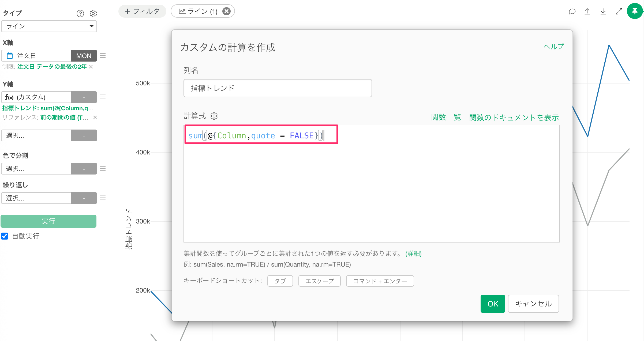The height and width of the screenshot is (341, 644).
Task: Click the 実行 run button
Action: tap(48, 221)
